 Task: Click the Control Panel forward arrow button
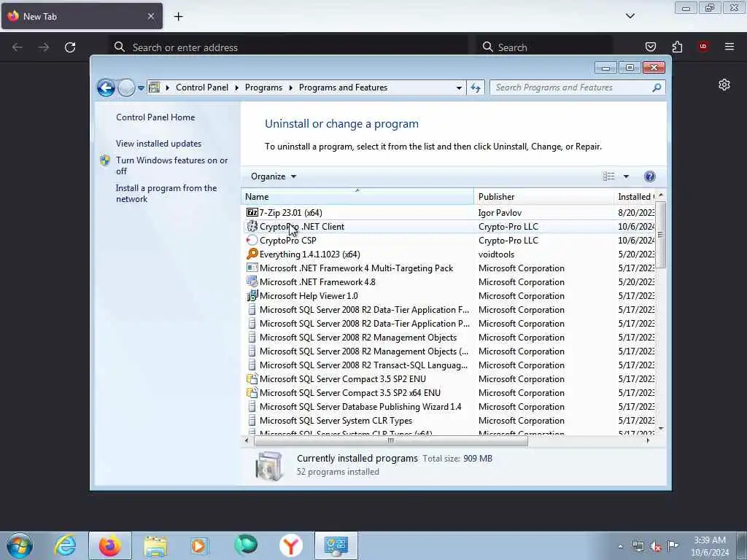[x=126, y=87]
